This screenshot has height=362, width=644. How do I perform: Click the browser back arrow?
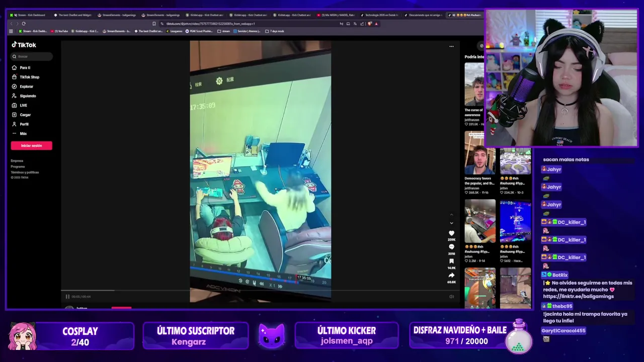[x=11, y=24]
